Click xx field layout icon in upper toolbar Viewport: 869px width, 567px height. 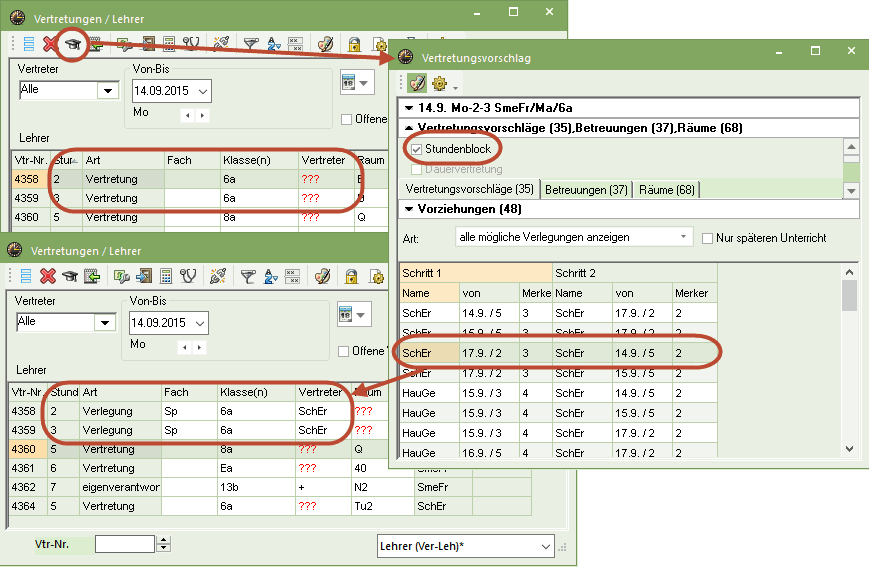coord(296,43)
